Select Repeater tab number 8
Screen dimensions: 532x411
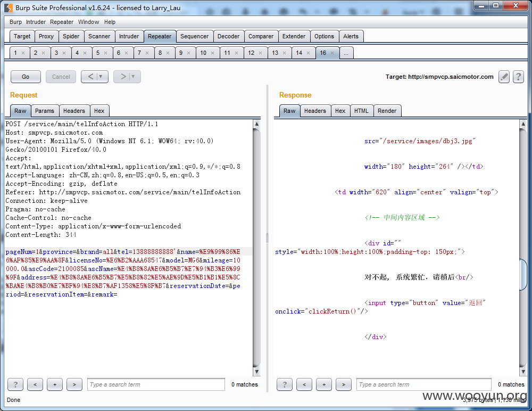point(160,53)
